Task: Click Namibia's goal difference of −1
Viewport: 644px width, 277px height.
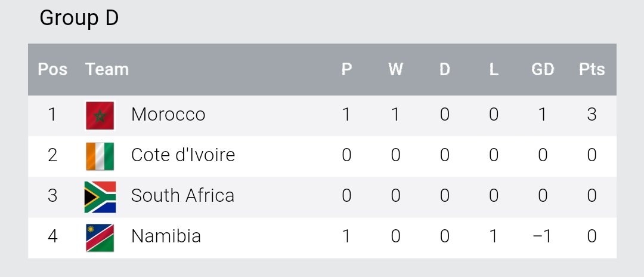Action: 542,236
